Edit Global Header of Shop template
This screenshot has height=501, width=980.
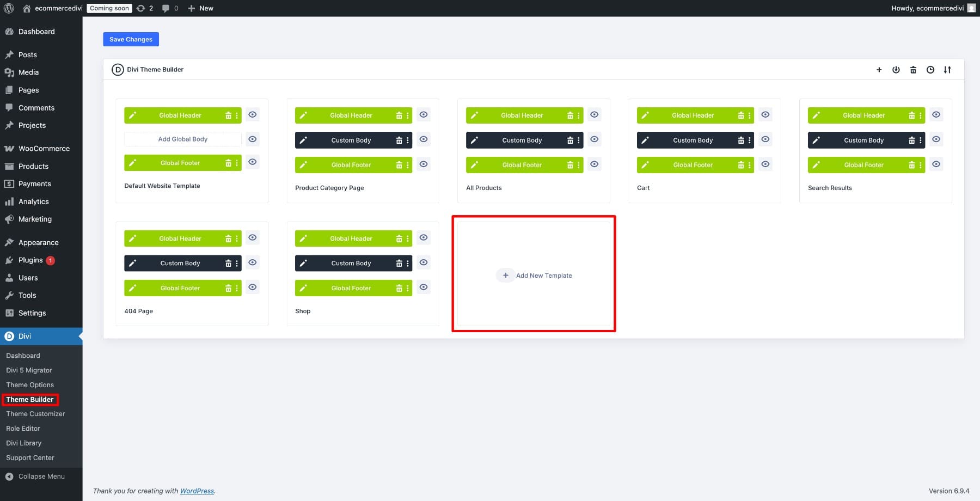click(x=303, y=239)
